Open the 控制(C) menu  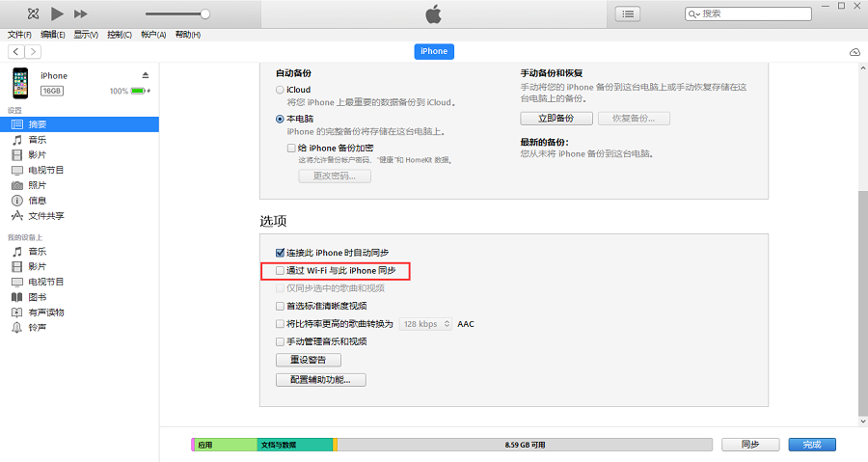(x=120, y=35)
